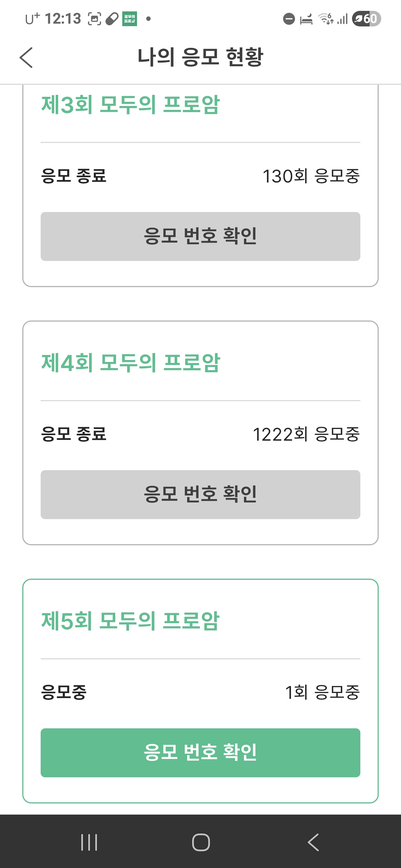Screen dimensions: 401x868
Task: Tap the do-not-disturb status icon
Action: (x=289, y=19)
